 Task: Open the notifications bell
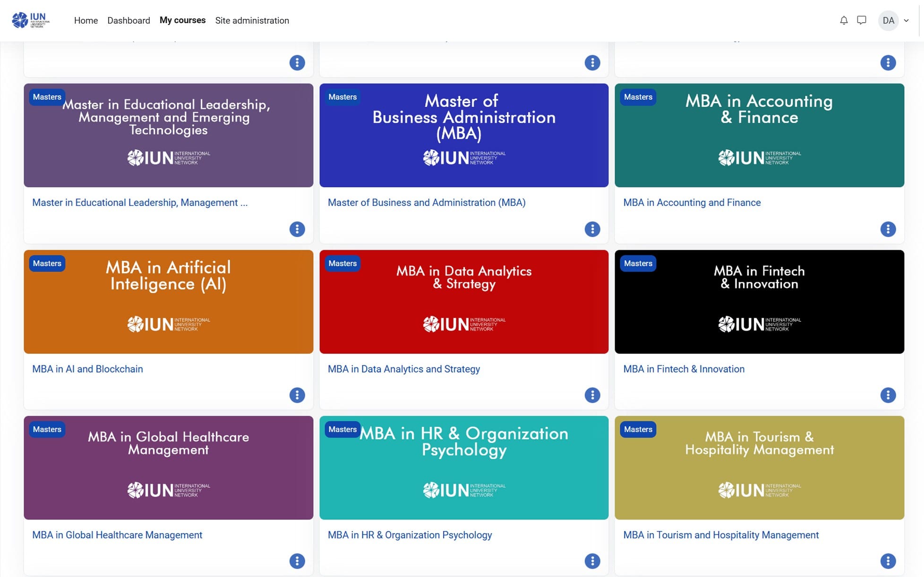[844, 20]
